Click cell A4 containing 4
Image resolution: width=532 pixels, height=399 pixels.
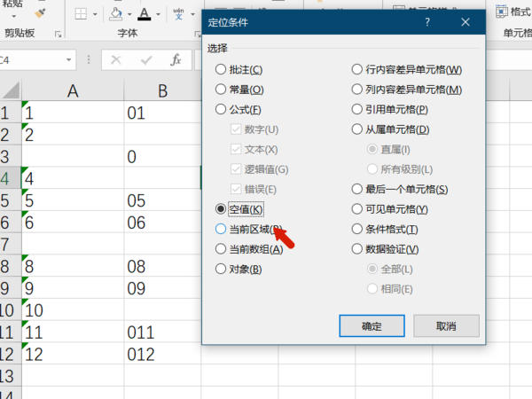[x=73, y=178]
